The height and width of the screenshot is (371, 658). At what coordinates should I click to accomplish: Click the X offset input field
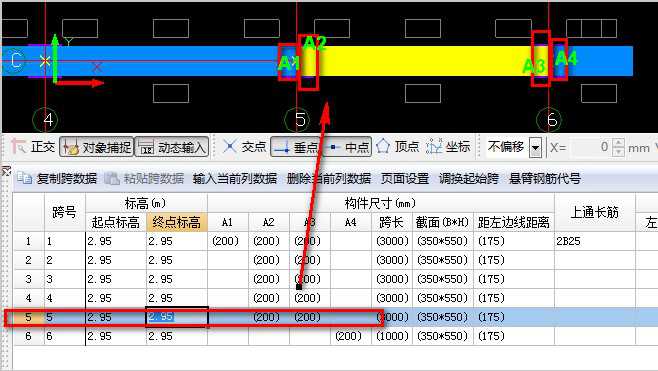coord(591,147)
